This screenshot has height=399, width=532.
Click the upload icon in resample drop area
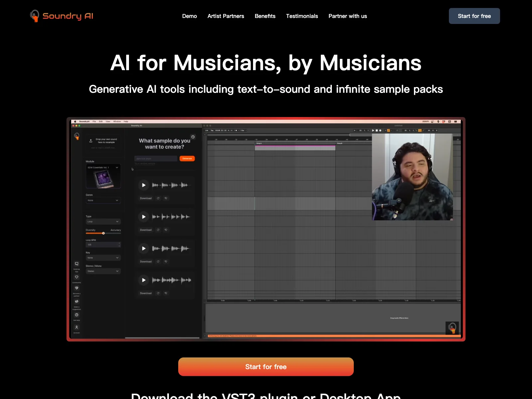[91, 141]
